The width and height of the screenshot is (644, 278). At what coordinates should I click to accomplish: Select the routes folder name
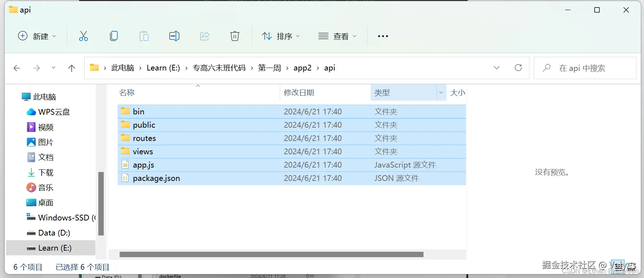point(144,138)
